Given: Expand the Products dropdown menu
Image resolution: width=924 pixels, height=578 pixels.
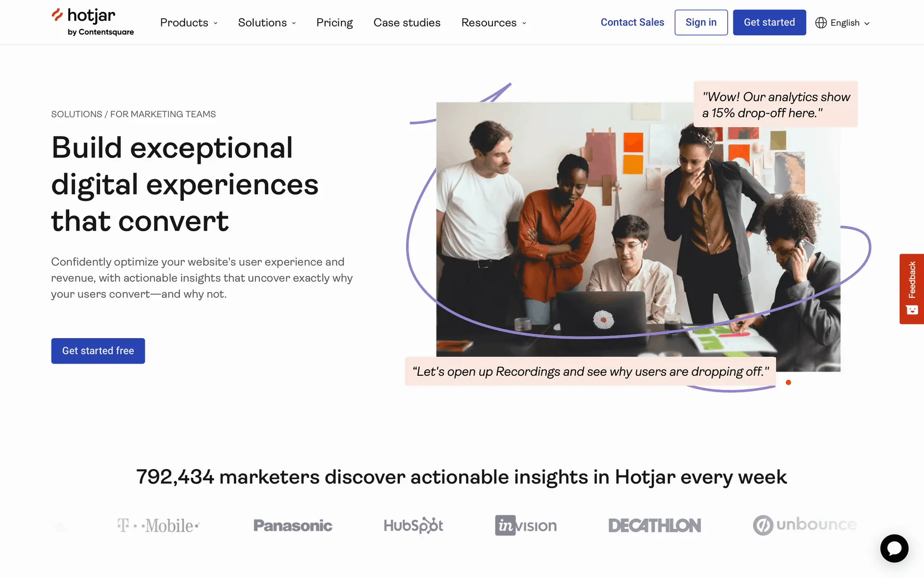Looking at the screenshot, I should 189,23.
